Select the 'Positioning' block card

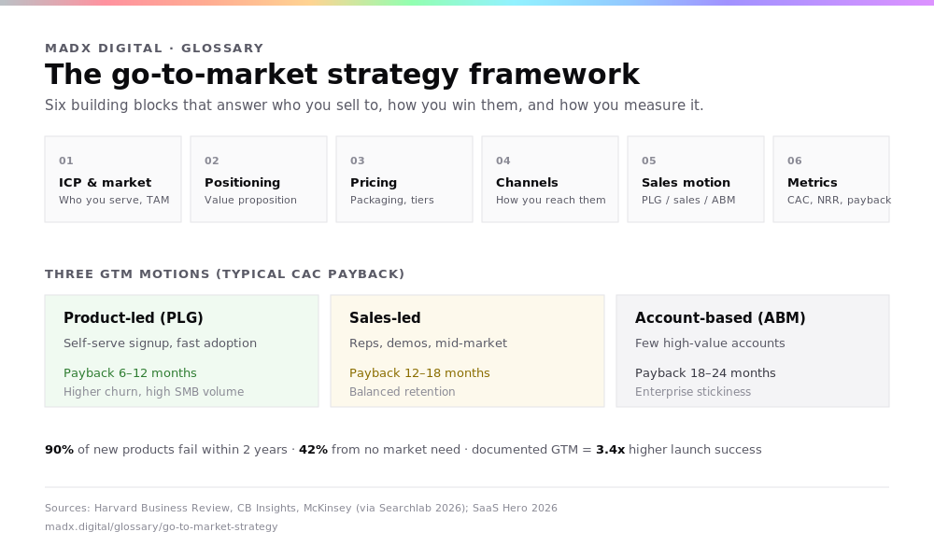(259, 179)
